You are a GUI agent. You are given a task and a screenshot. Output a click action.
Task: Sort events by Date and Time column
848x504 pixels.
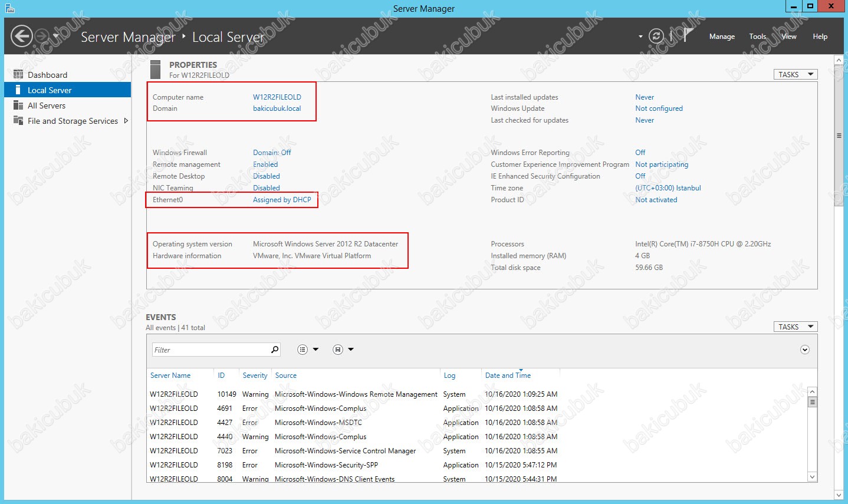(508, 375)
